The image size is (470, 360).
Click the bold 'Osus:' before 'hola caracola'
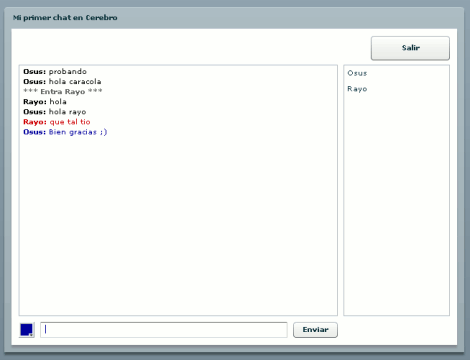[x=34, y=82]
